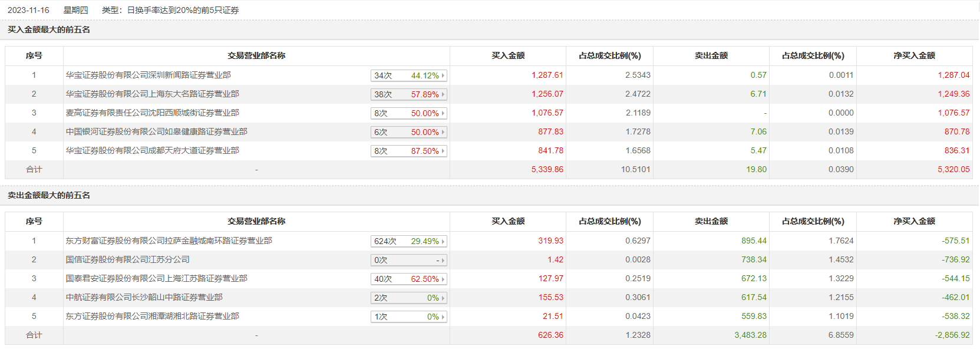Open the 6次 50.00% stats dropdown

point(443,132)
